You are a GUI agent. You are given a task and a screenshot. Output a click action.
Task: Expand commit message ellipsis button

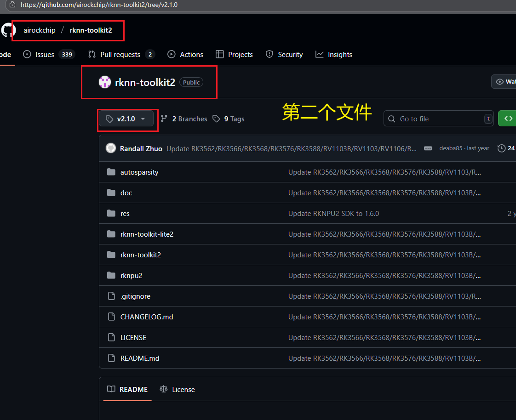tap(428, 148)
